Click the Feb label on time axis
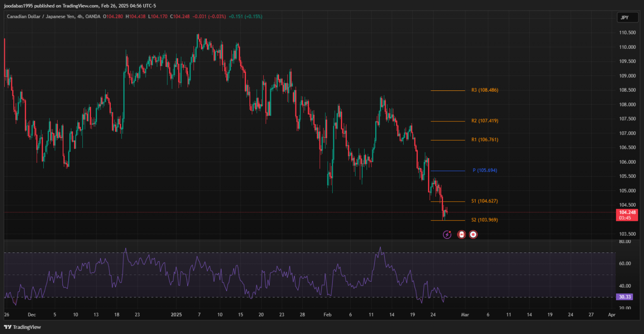This screenshot has width=644, height=334. tap(327, 314)
